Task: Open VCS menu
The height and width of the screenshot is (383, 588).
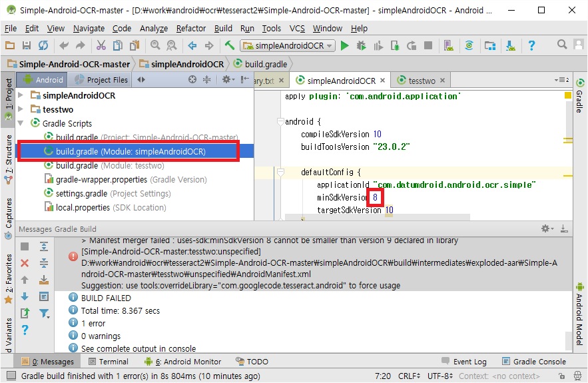Action: coord(297,29)
